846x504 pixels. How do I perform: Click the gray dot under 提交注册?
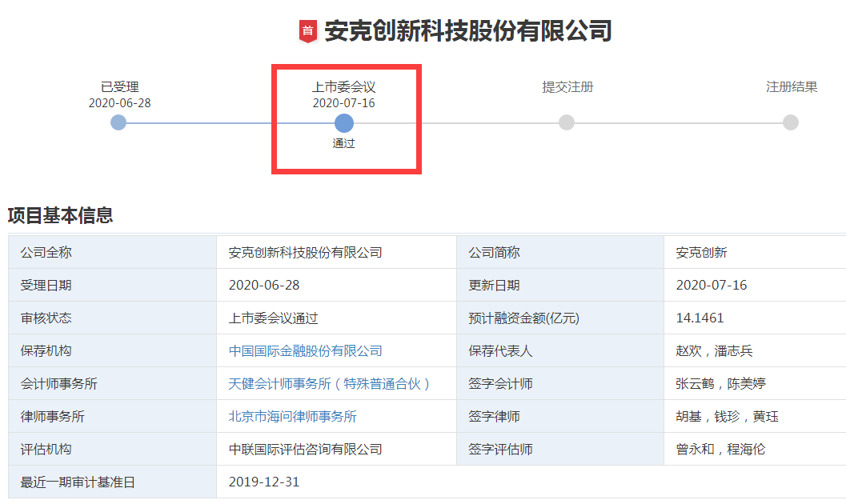coord(567,122)
